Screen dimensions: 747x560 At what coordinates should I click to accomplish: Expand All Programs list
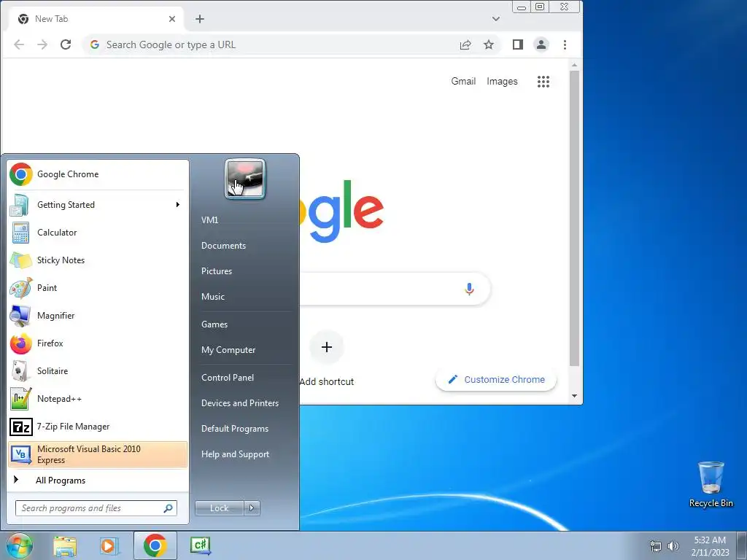click(x=97, y=480)
